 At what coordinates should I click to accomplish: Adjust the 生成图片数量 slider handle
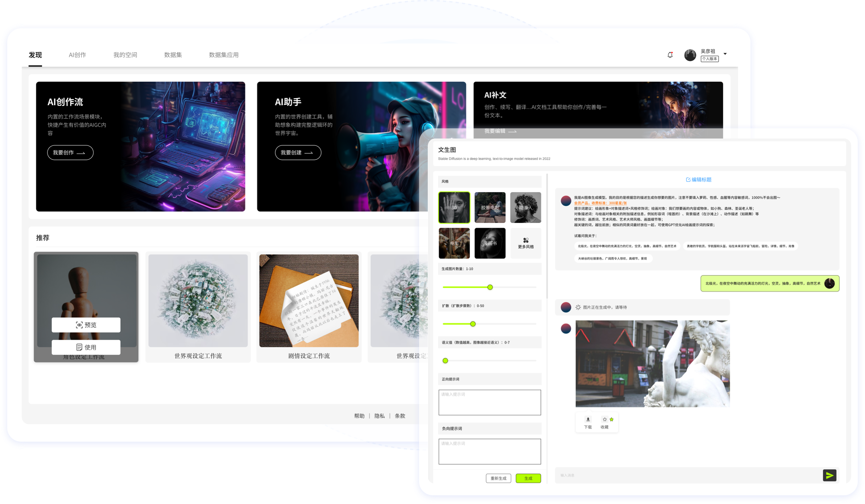pos(490,287)
